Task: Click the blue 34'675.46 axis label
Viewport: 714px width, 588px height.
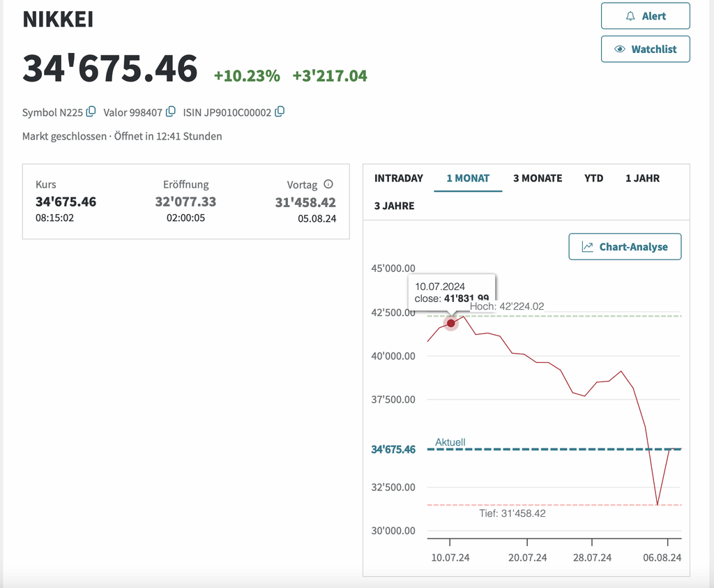Action: click(393, 449)
